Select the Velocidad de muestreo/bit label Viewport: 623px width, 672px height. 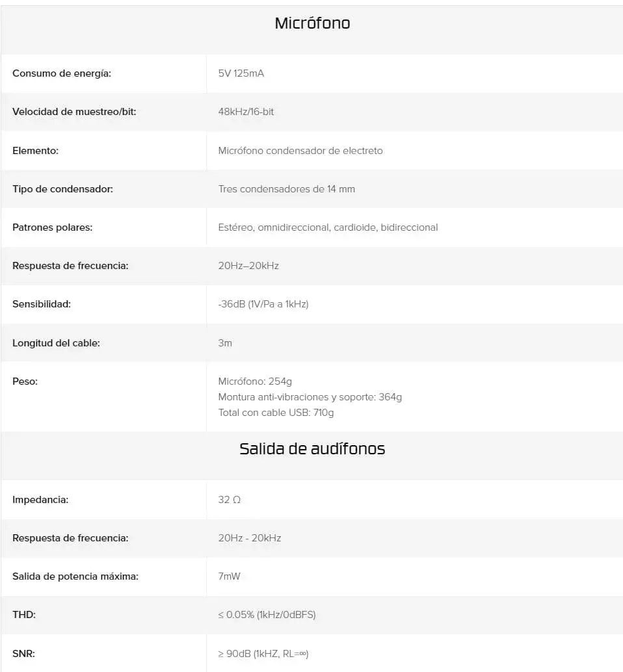pyautogui.click(x=74, y=112)
